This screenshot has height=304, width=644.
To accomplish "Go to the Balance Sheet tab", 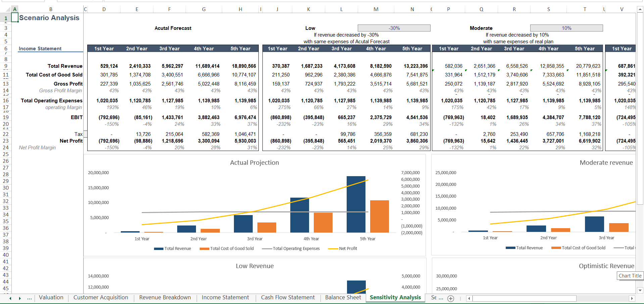I will (343, 298).
